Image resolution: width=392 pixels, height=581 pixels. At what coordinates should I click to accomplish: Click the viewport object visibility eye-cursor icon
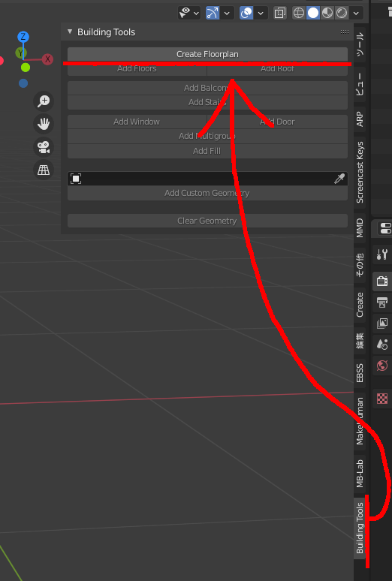pos(184,13)
